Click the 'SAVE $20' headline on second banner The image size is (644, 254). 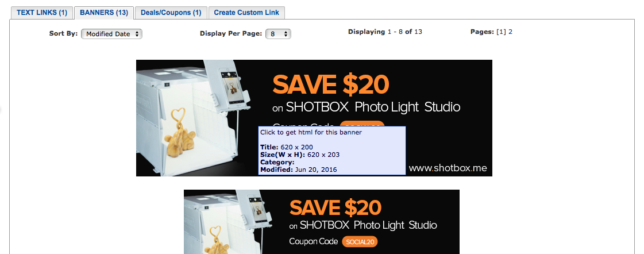click(x=336, y=207)
